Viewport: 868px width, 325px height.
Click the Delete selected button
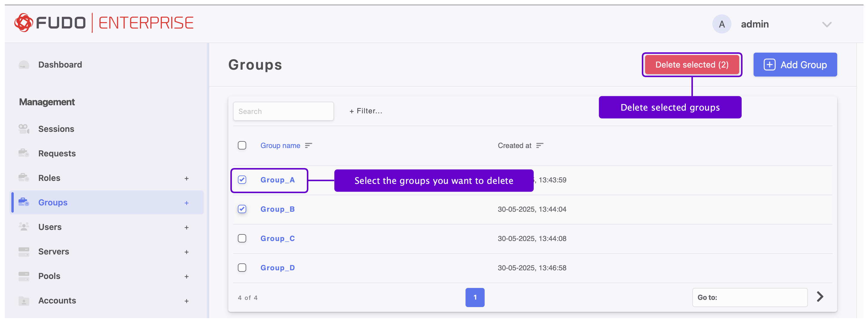692,64
